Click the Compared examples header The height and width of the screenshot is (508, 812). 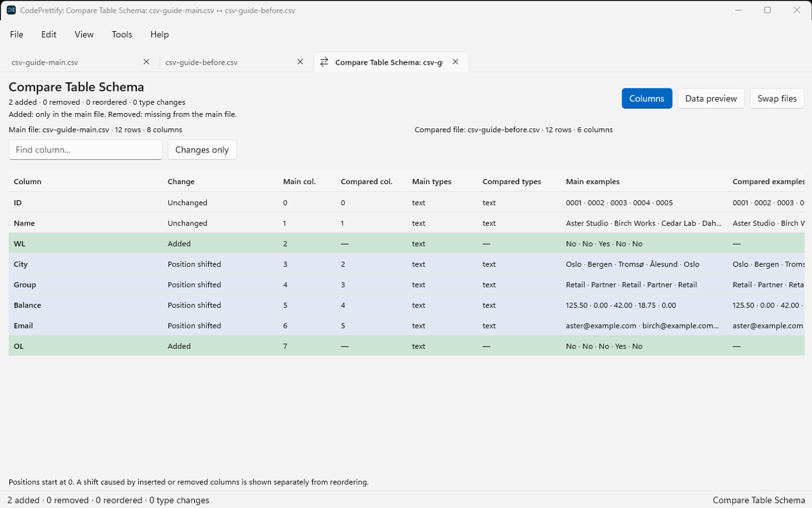click(768, 182)
